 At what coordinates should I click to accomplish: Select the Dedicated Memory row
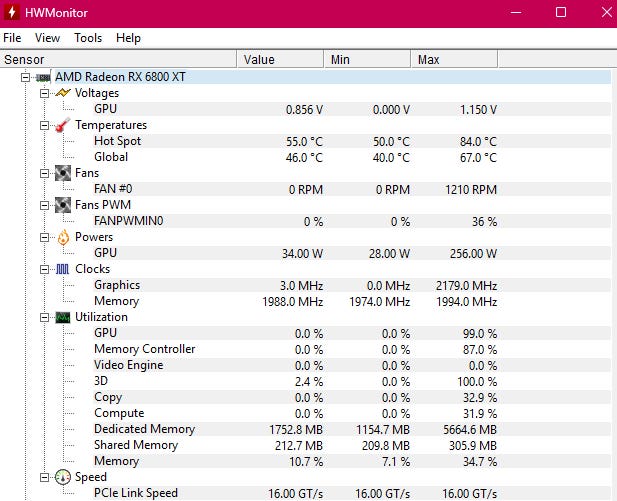tap(352, 429)
